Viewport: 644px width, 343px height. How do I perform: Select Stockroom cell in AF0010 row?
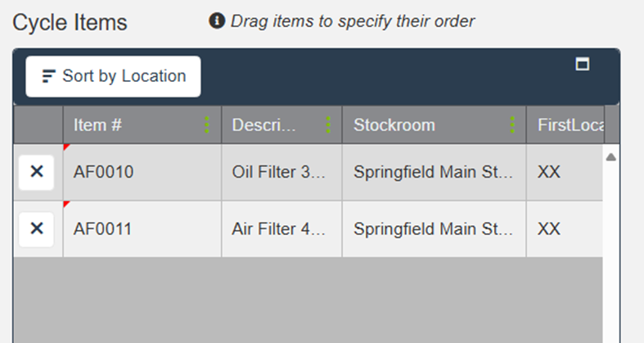click(x=433, y=172)
